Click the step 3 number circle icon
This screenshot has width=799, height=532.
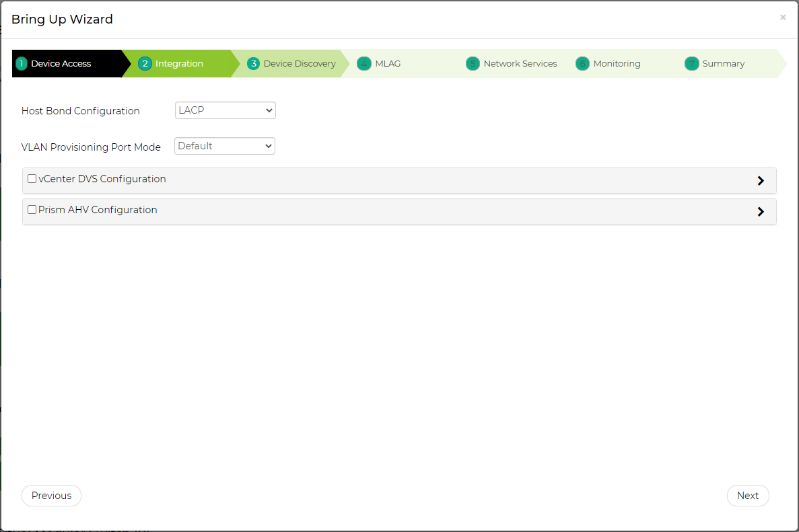tap(253, 64)
